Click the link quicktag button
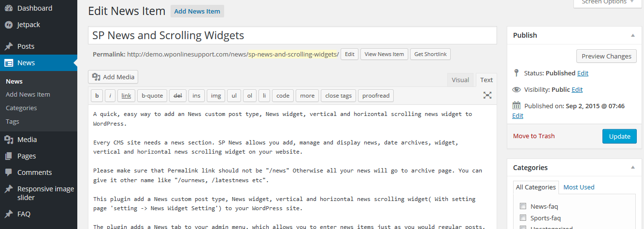The image size is (644, 229). coord(126,96)
